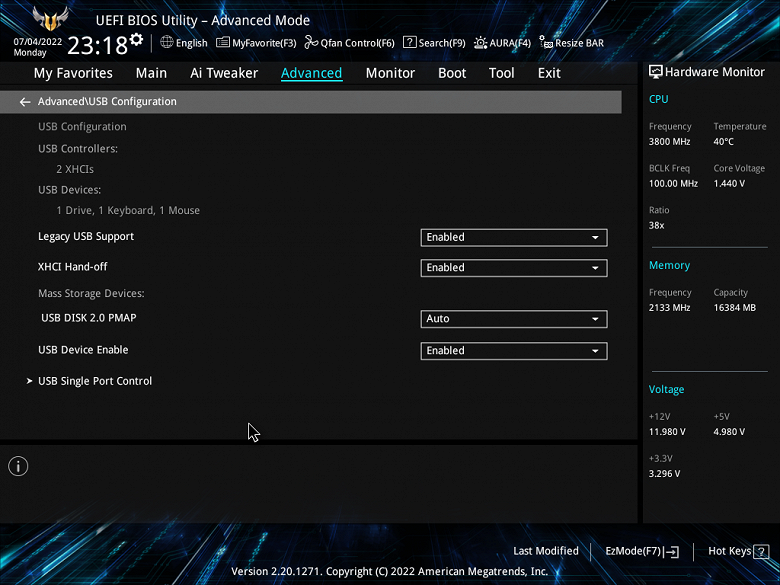Click the 11.980 V +12V reading
This screenshot has width=780, height=585.
(x=667, y=432)
